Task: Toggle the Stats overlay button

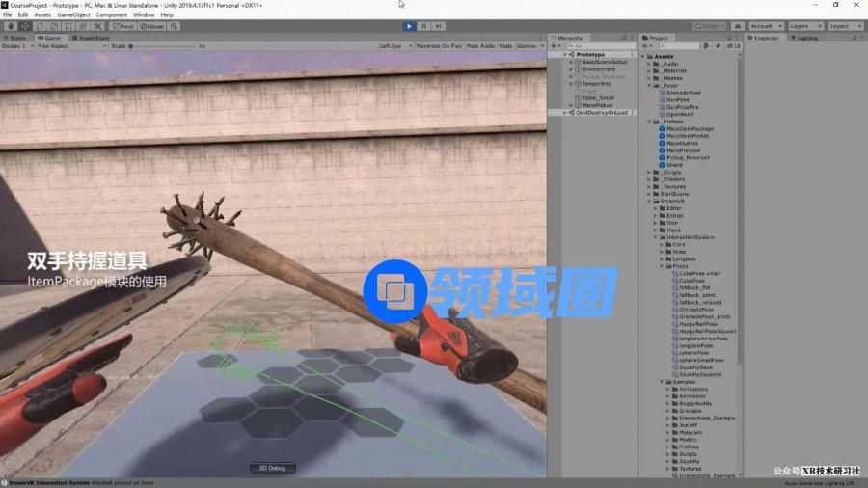Action: point(505,45)
